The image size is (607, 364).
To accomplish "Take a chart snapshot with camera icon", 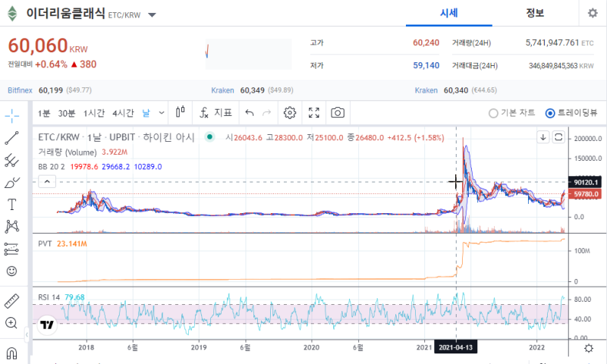I will pyautogui.click(x=338, y=112).
